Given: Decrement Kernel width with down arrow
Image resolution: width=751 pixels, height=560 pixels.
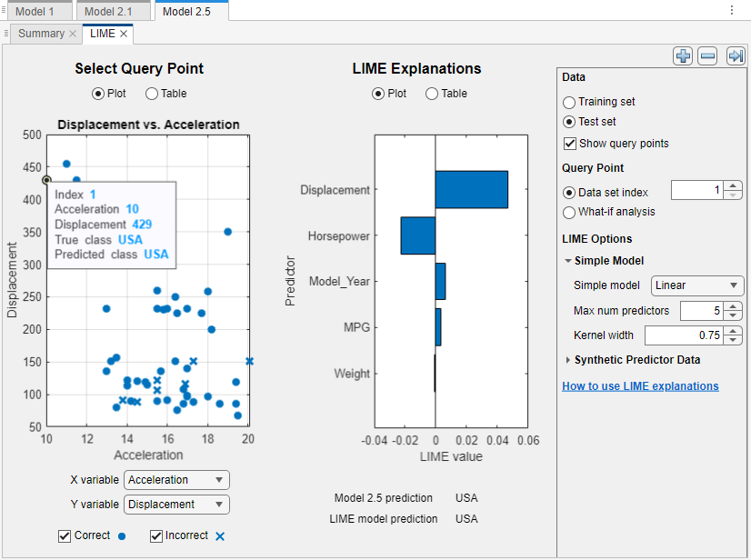Looking at the screenshot, I should [x=734, y=339].
